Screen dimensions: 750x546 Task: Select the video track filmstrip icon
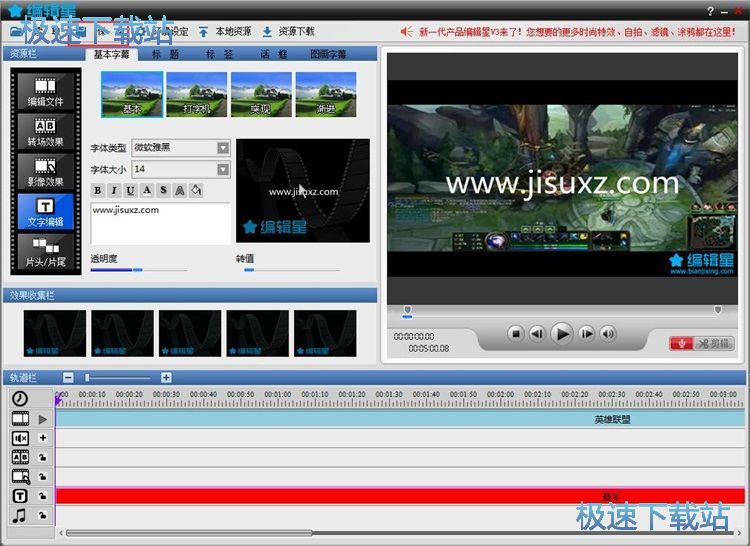point(20,419)
